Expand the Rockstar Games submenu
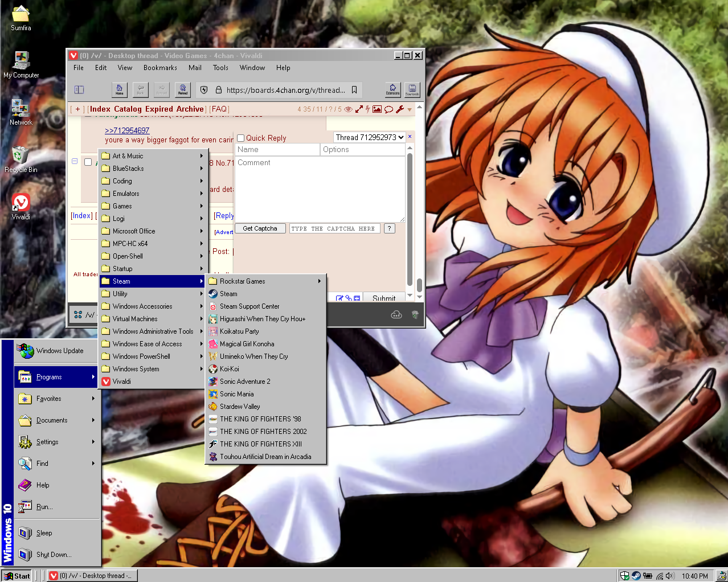 265,281
